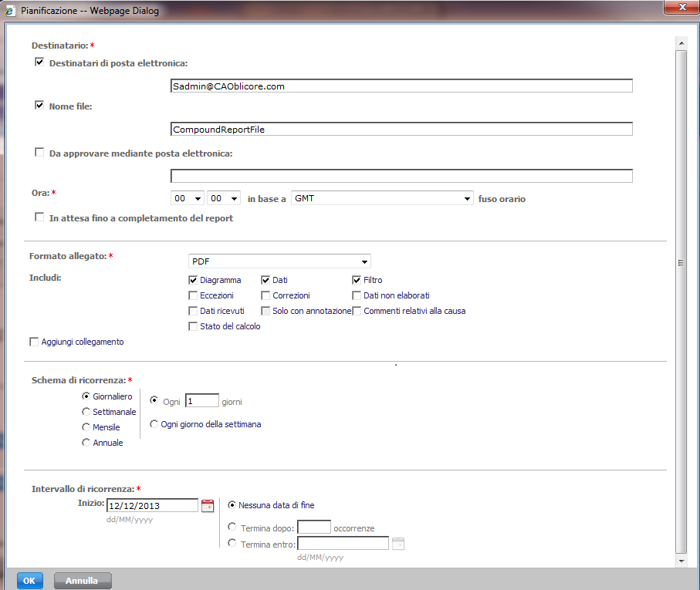700x590 pixels.
Task: Open the Formato allegato PDF dropdown
Action: coord(279,261)
